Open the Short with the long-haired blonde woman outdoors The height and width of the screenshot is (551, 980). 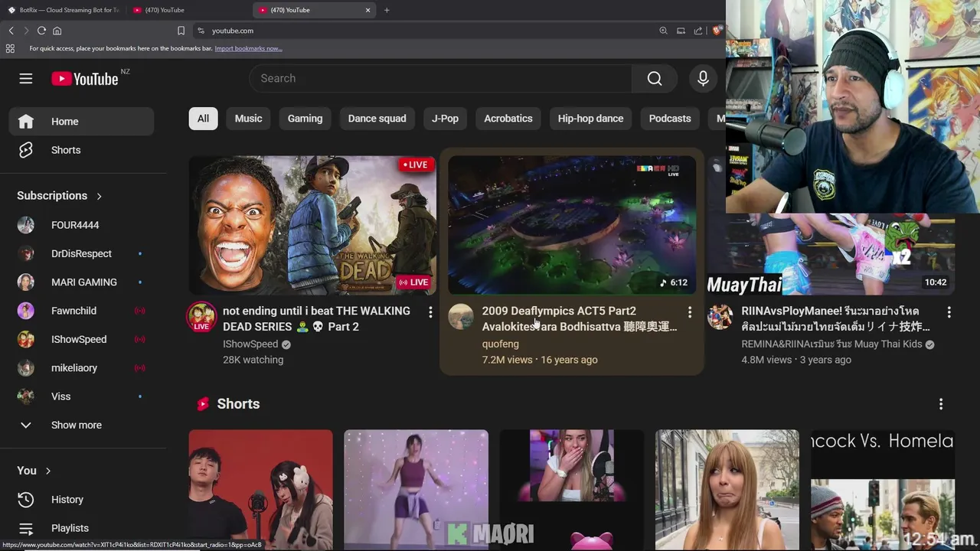click(727, 490)
